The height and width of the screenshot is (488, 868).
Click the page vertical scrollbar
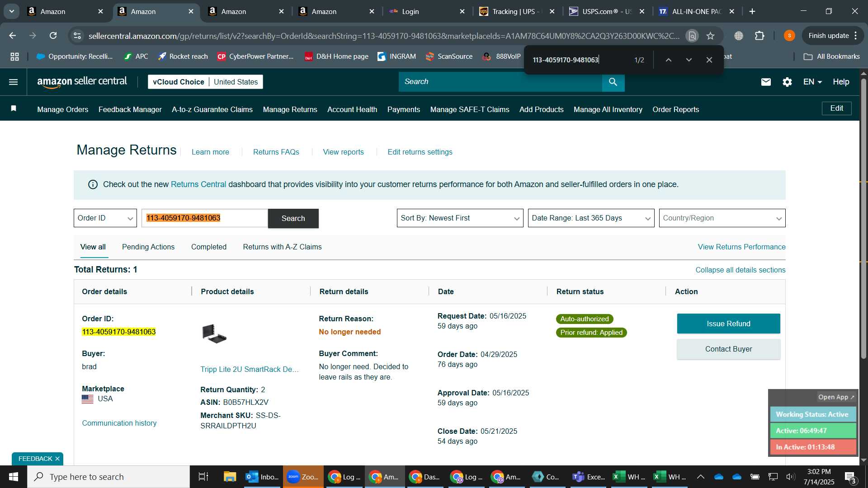click(x=863, y=219)
